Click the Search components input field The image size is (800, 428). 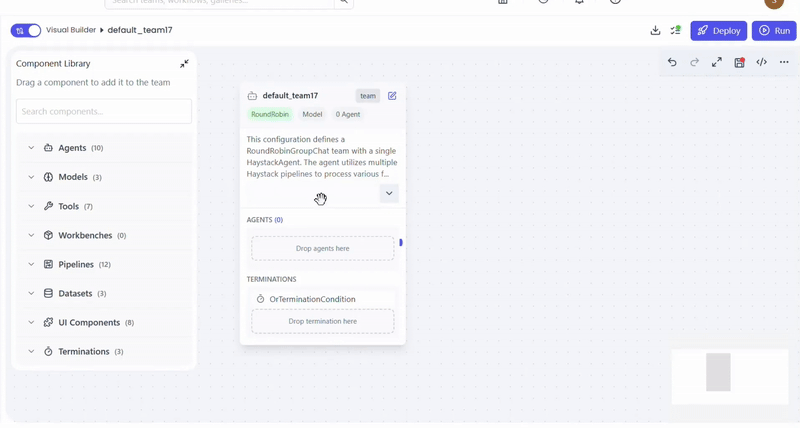pos(104,111)
